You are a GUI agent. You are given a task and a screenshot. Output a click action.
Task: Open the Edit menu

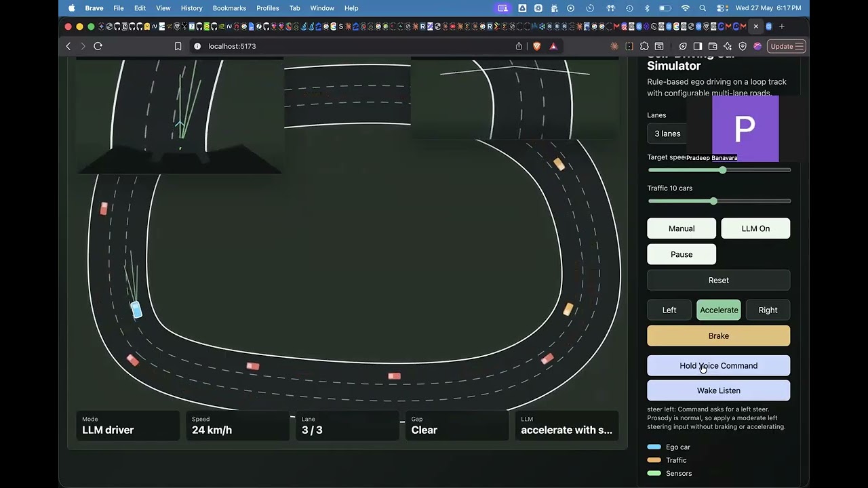pos(140,8)
